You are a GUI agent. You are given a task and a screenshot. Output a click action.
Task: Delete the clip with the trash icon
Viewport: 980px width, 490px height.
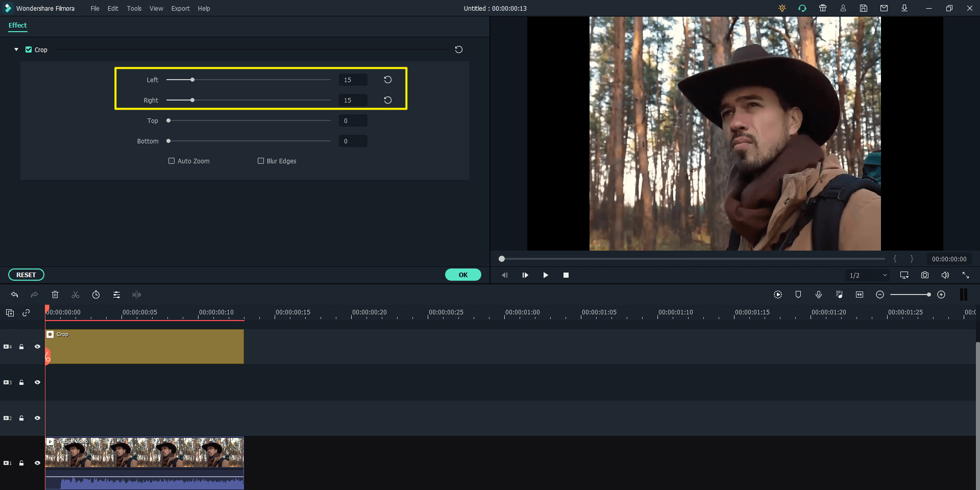[x=55, y=295]
